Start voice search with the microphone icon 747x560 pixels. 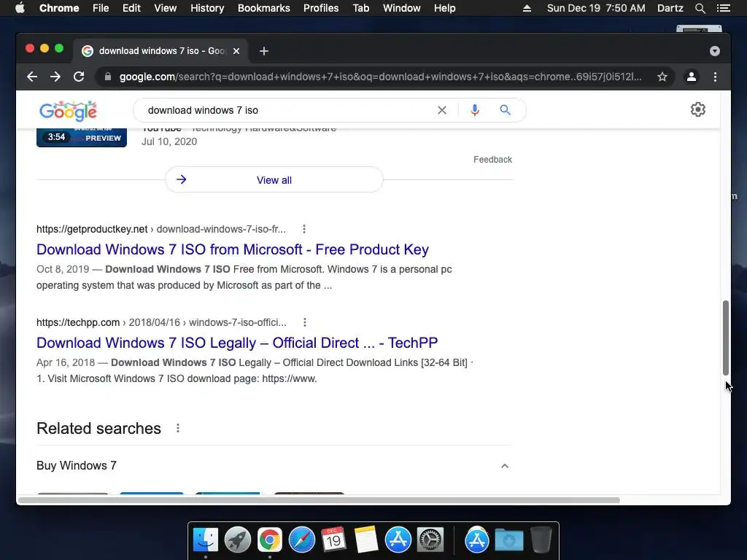tap(474, 111)
